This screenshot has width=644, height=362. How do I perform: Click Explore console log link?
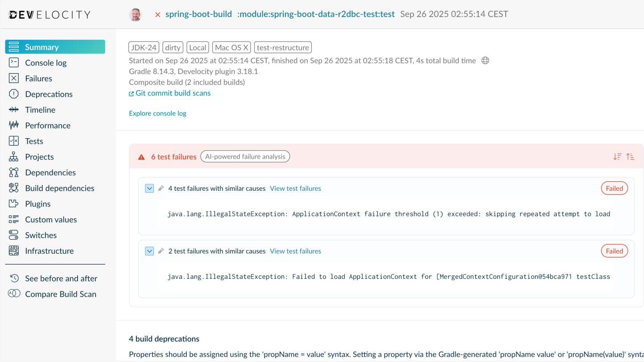157,113
